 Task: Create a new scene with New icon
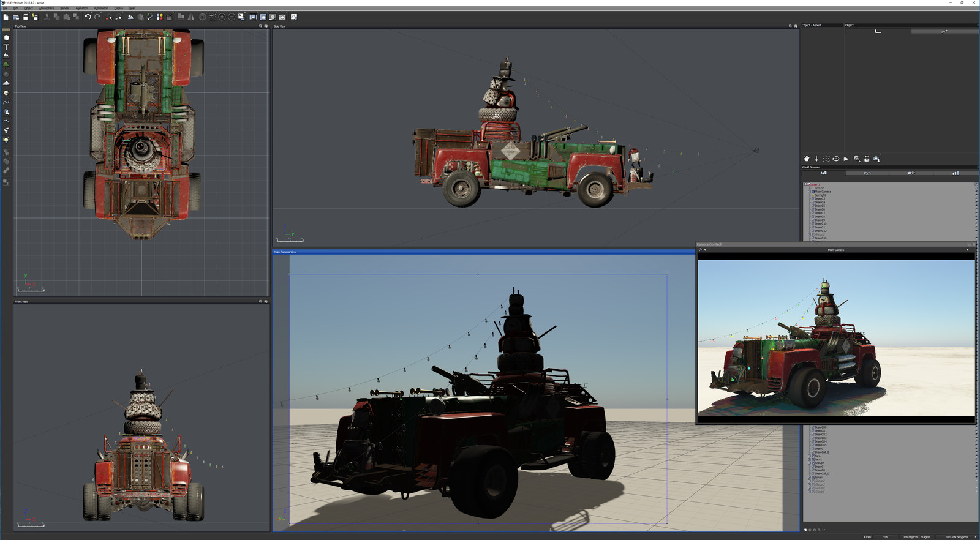(6, 17)
